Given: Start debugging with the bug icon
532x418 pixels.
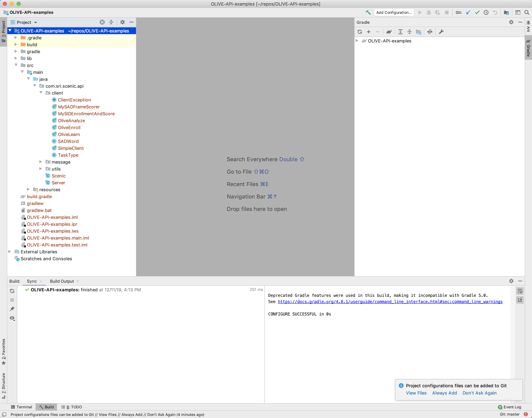Looking at the screenshot, I should pyautogui.click(x=429, y=12).
